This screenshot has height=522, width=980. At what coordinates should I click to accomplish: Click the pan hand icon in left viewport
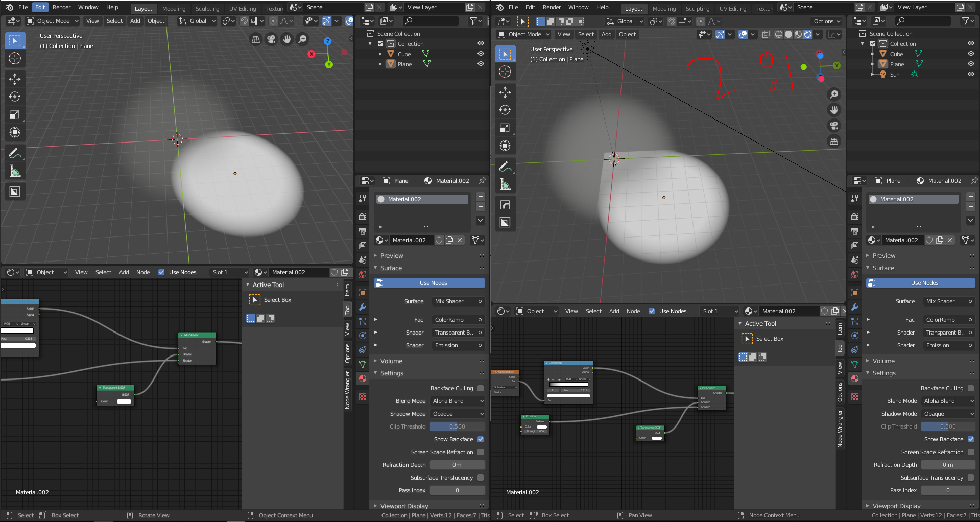287,39
